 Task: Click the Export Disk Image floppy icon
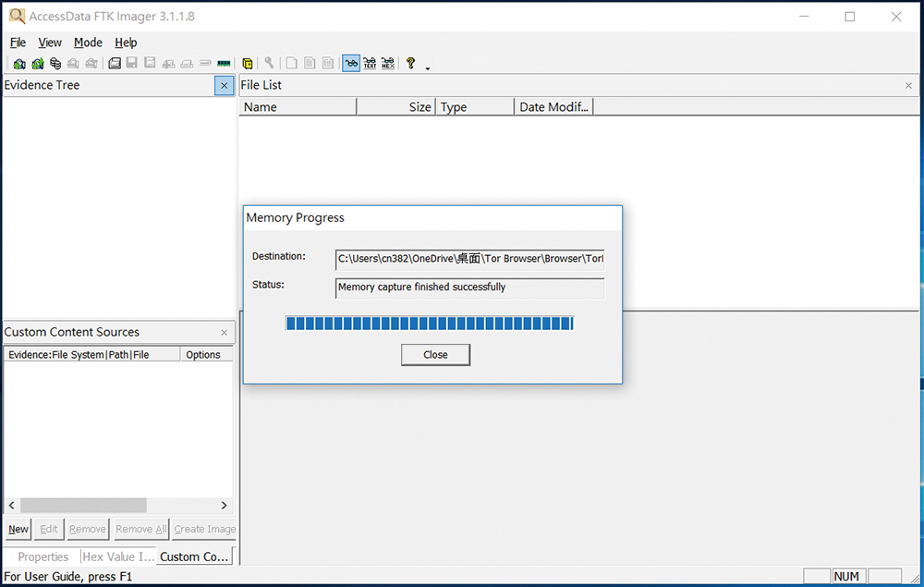click(x=132, y=63)
